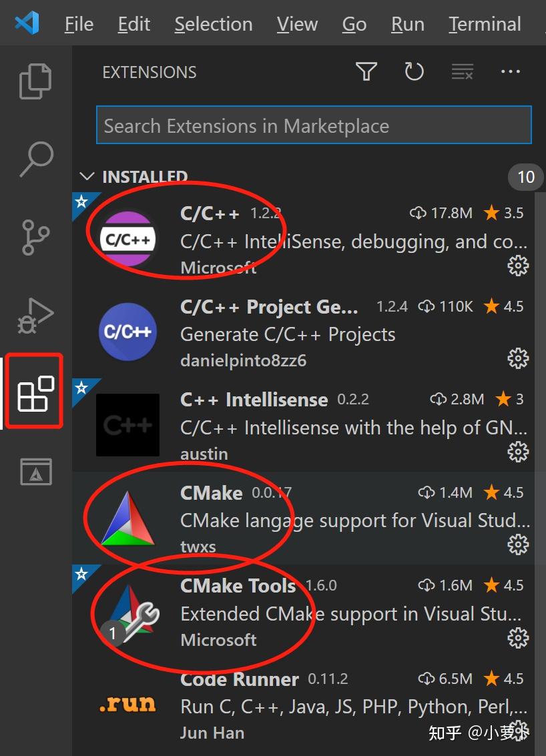The height and width of the screenshot is (756, 546).
Task: Open the Terminal menu
Action: click(x=484, y=23)
